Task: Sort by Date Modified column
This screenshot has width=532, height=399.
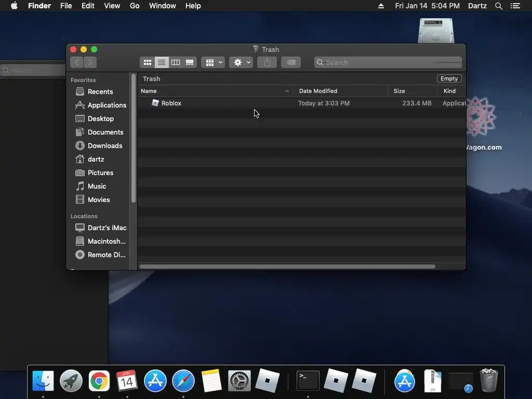Action: [318, 91]
